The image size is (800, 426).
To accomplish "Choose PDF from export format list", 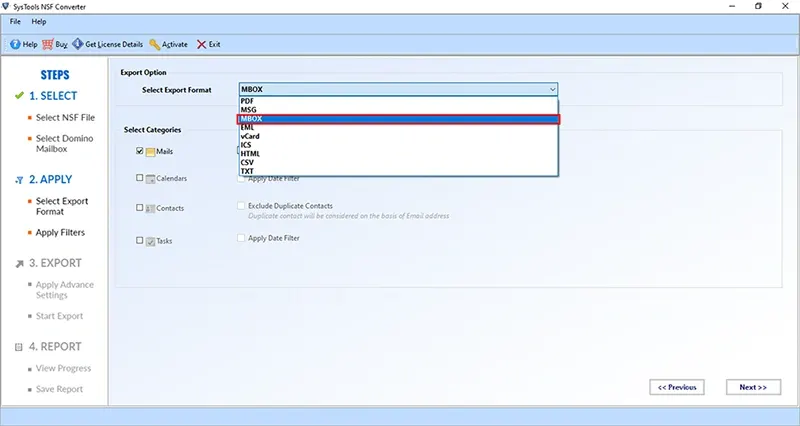I will coord(398,101).
